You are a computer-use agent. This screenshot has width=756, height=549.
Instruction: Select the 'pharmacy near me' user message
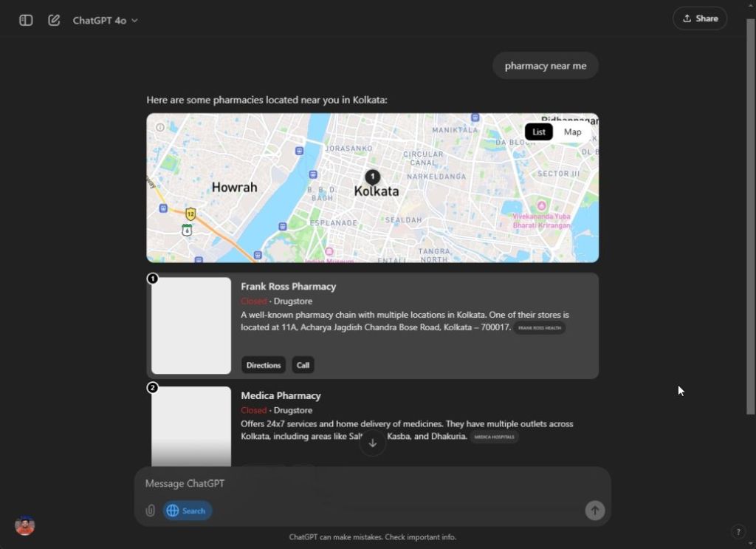point(546,66)
